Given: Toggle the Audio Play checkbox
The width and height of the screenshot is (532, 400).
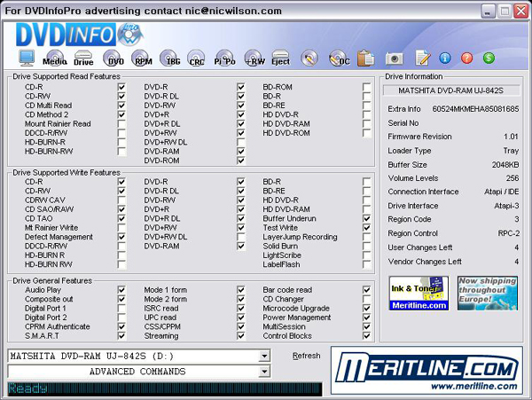Looking at the screenshot, I should point(121,290).
